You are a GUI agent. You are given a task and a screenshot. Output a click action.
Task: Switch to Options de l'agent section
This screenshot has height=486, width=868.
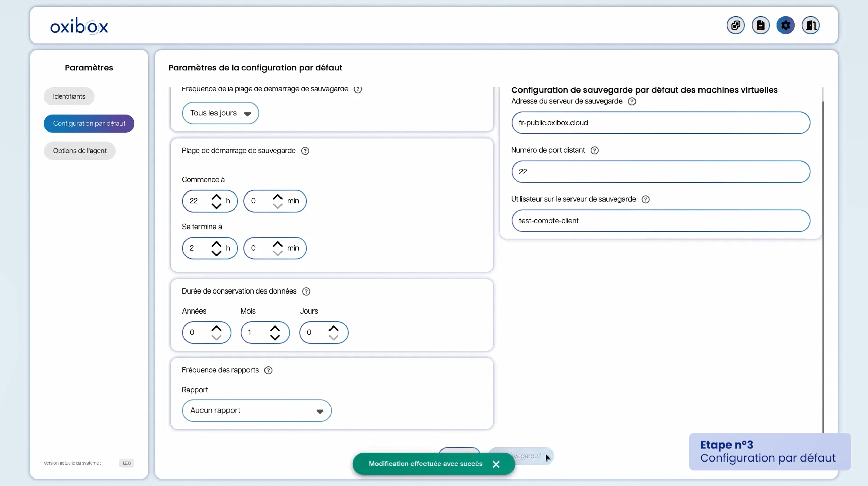coord(80,151)
